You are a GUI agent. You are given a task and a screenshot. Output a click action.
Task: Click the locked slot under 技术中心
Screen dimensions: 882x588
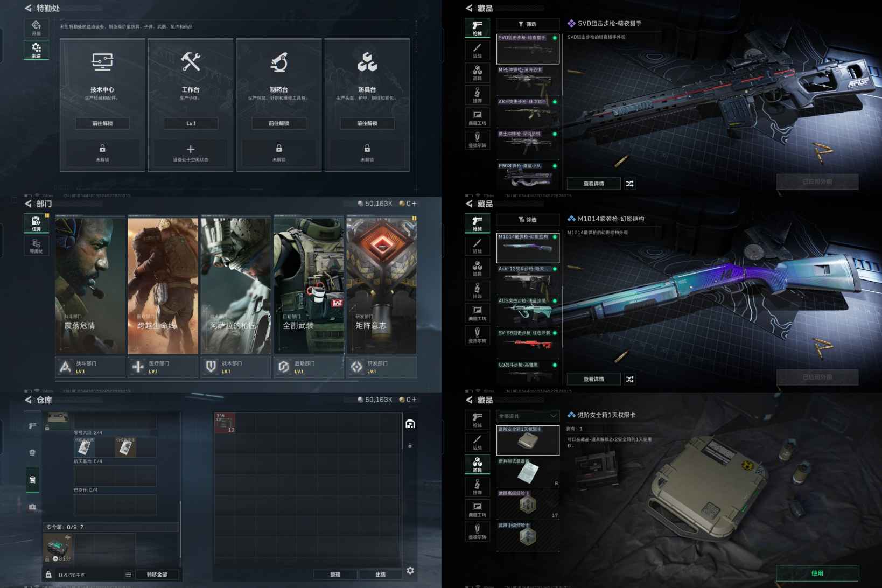coord(102,152)
